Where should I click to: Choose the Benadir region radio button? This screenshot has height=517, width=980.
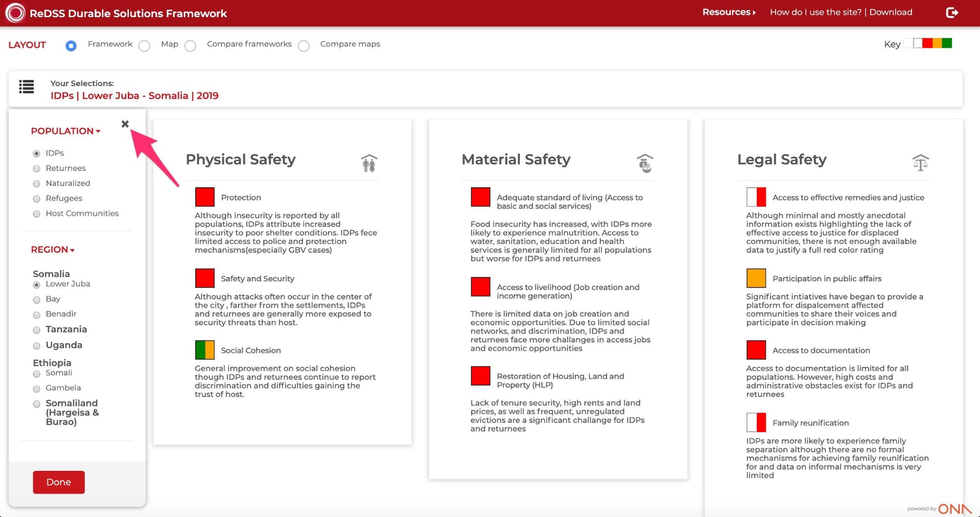(36, 315)
